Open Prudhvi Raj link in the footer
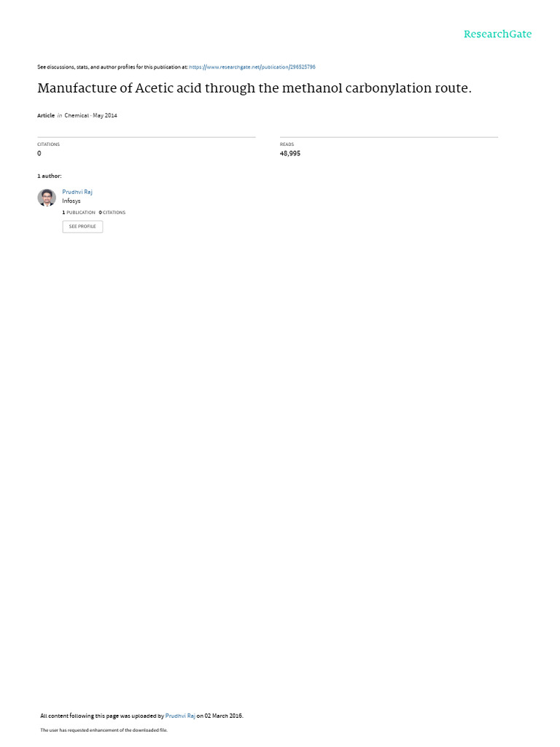 click(180, 716)
